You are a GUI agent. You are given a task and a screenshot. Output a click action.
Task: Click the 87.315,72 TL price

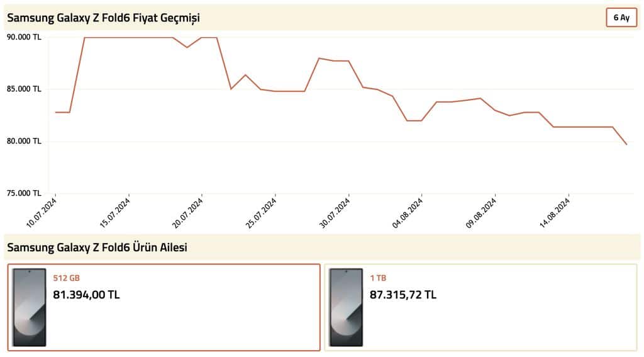tap(403, 295)
